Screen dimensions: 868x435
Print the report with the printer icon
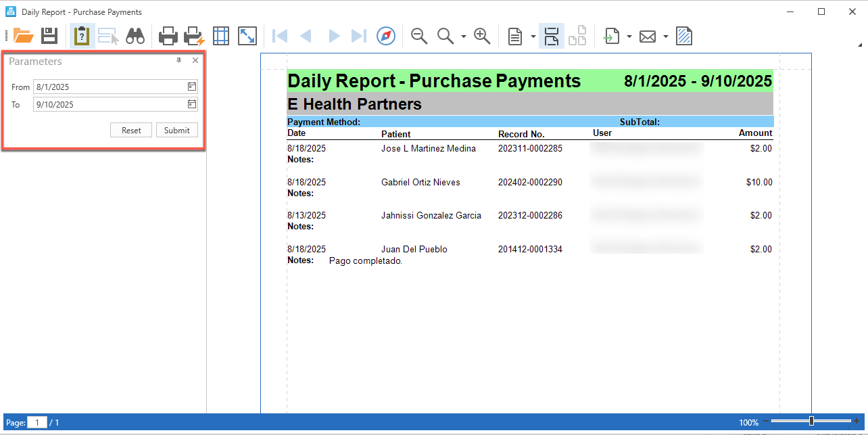(168, 36)
